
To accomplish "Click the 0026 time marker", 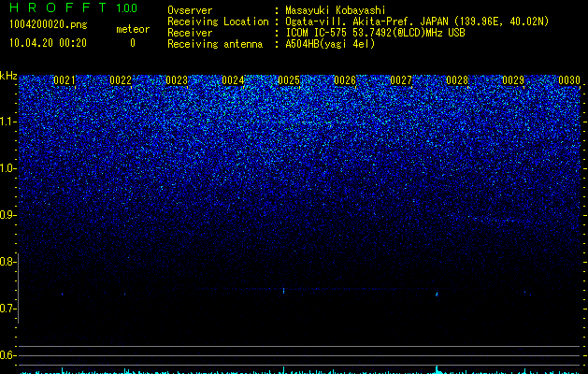I will tap(345, 80).
